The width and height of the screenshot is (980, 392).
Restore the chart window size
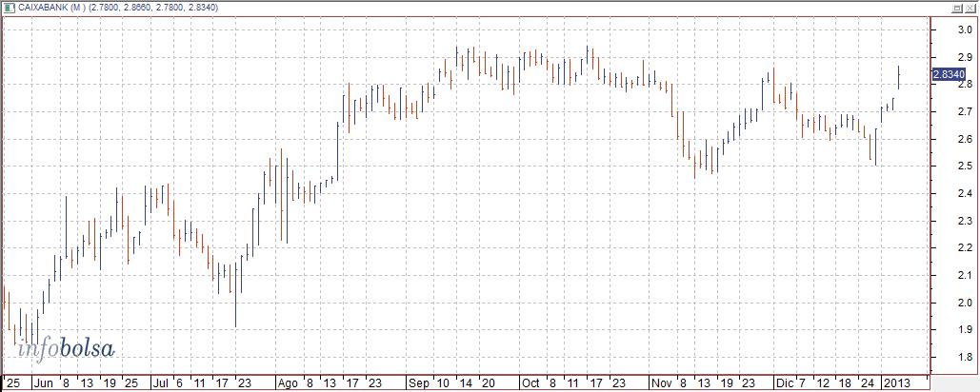(956, 8)
